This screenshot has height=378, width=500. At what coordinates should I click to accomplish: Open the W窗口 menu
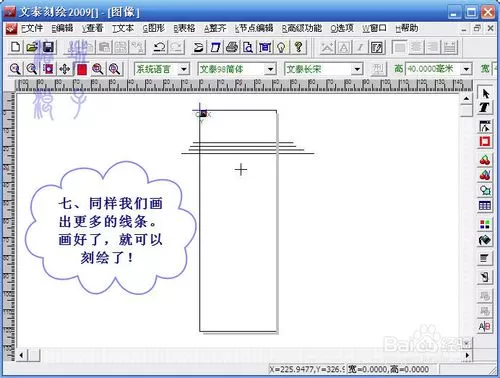tap(374, 29)
